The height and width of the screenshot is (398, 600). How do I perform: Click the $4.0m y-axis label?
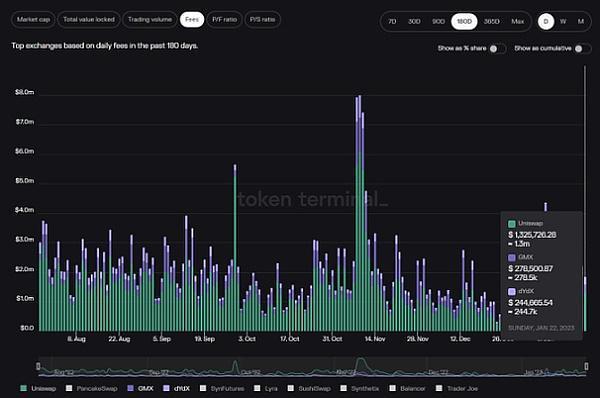24,210
